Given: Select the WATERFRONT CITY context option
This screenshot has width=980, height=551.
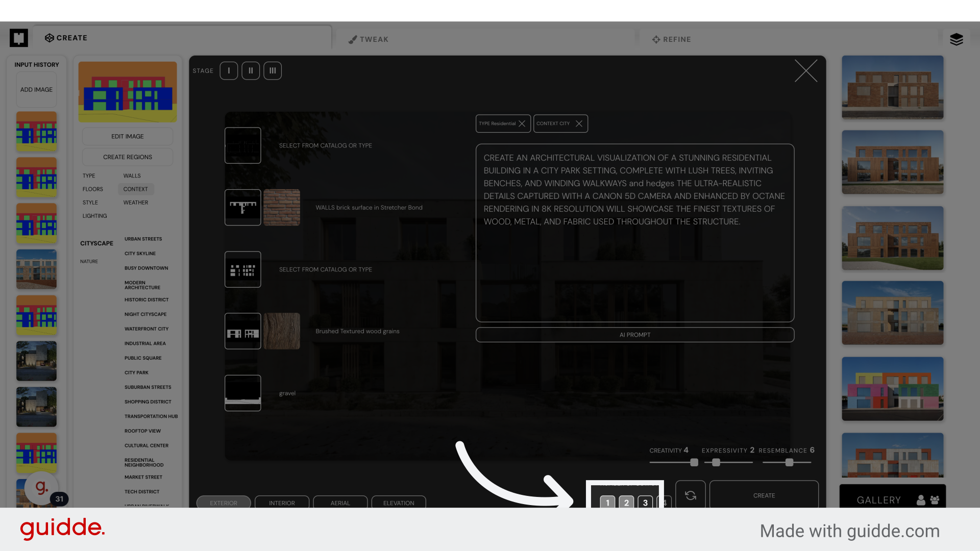Looking at the screenshot, I should coord(146,329).
